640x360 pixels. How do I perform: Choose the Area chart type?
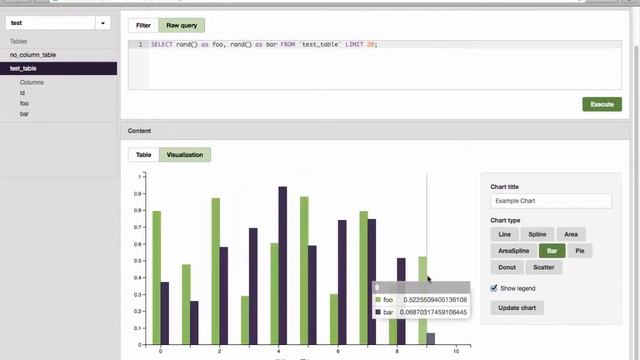coord(571,234)
